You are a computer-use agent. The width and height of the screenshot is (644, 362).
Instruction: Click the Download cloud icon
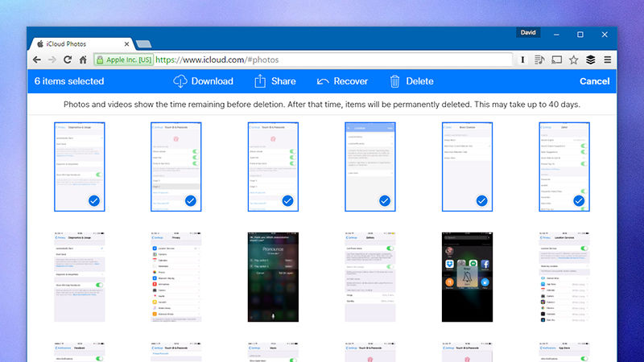click(x=180, y=81)
